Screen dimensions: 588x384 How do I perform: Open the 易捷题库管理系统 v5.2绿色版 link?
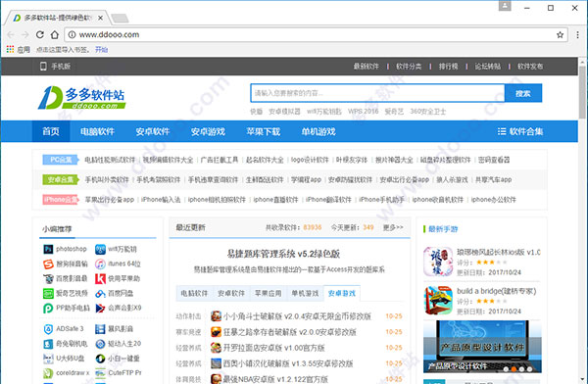tap(283, 254)
